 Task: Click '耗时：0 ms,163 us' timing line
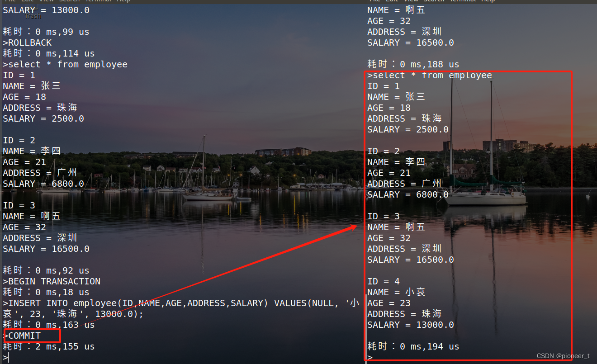(x=49, y=325)
